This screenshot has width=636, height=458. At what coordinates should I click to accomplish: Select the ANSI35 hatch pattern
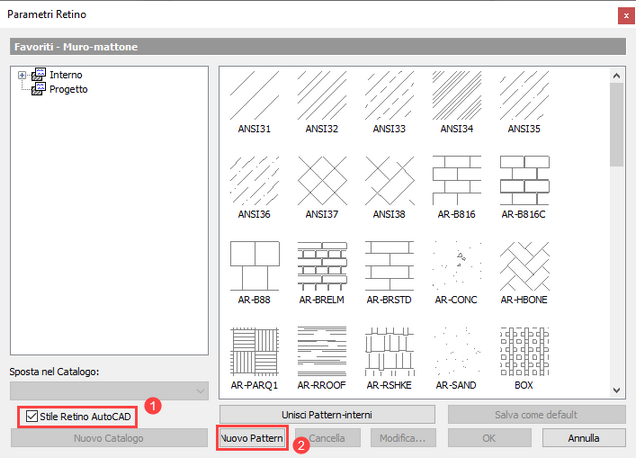(524, 102)
